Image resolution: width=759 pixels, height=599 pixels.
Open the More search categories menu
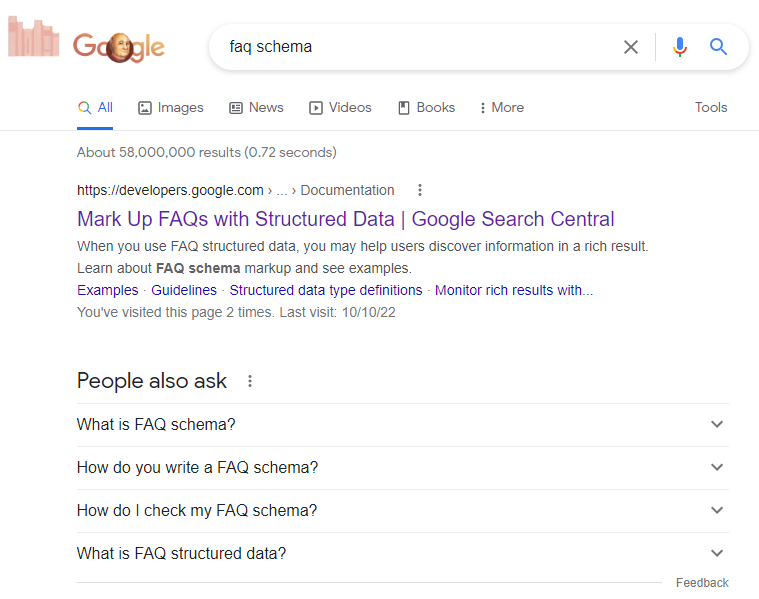(x=502, y=108)
